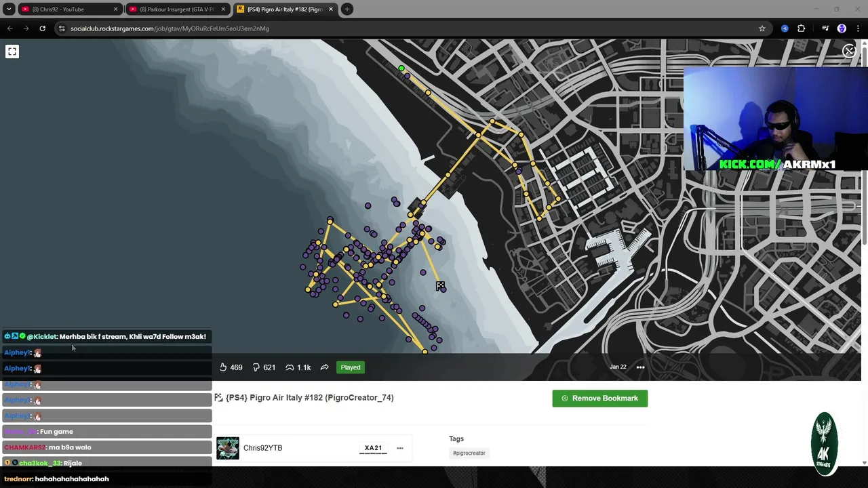Image resolution: width=868 pixels, height=488 pixels.
Task: Expand the tab search dropdown arrow
Action: pos(9,9)
